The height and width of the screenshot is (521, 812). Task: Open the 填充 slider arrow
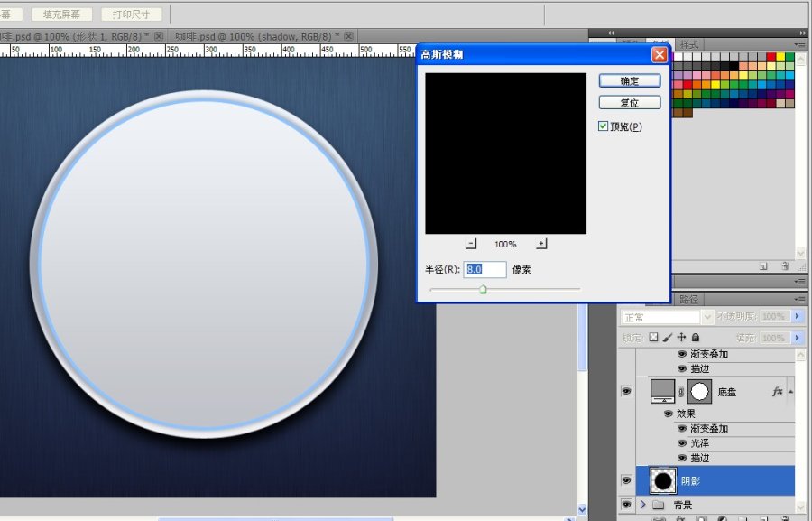(x=798, y=338)
